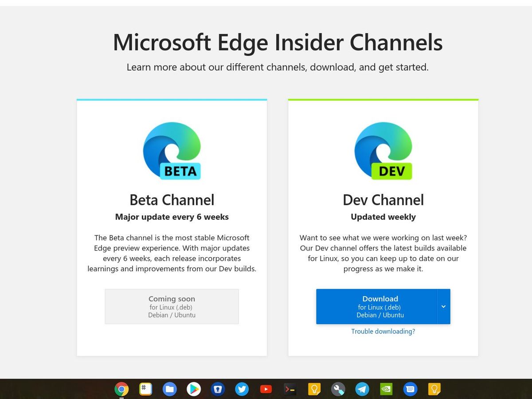The height and width of the screenshot is (399, 532).
Task: Open the file manager folder icon
Action: [169, 389]
